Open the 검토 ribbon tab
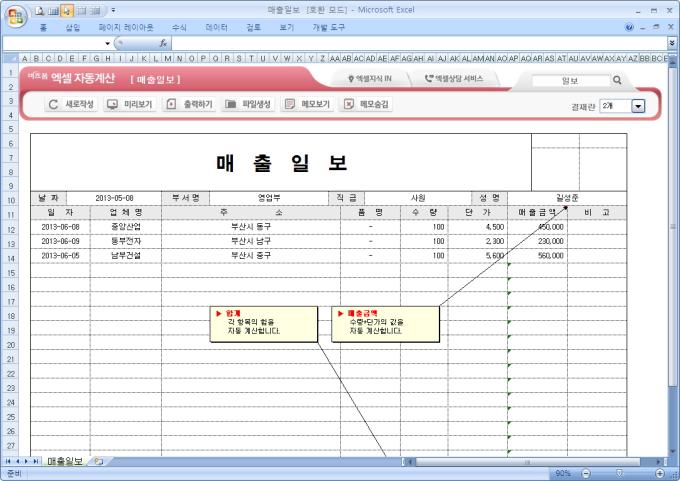This screenshot has height=481, width=680. 253,27
